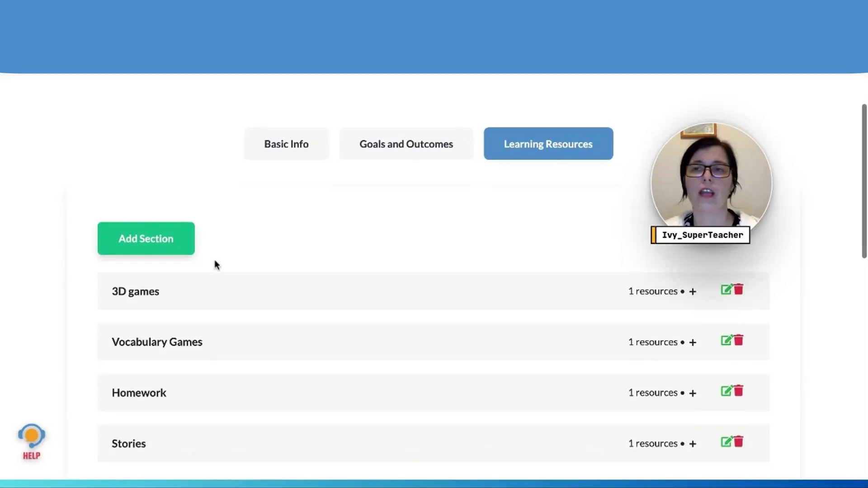
Task: Delete the Vocabulary Games section
Action: pos(739,340)
